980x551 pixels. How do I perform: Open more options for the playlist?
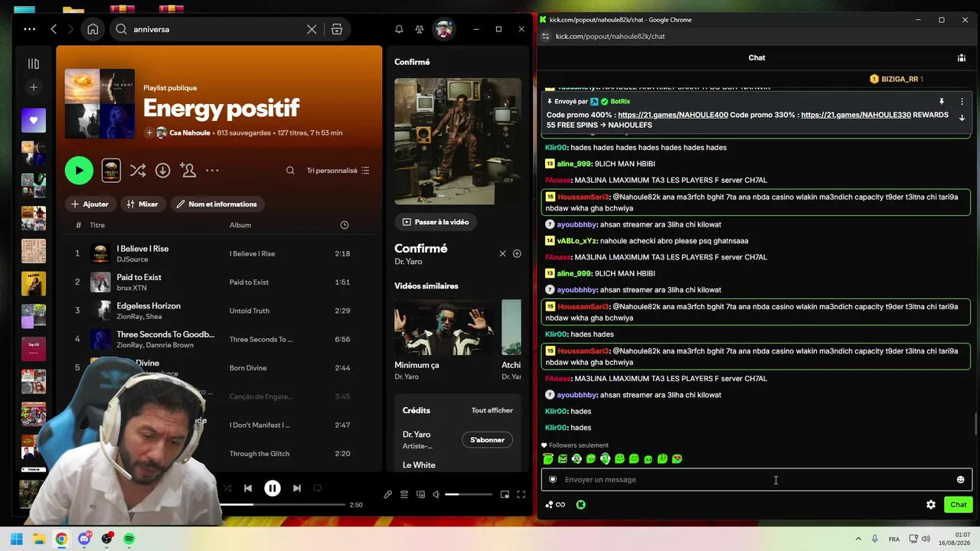pos(212,171)
